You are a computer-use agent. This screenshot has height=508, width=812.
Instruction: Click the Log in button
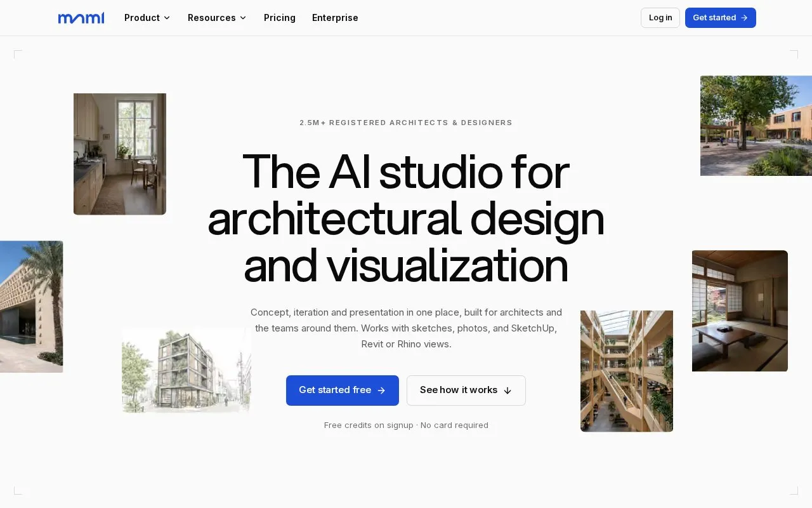pos(660,18)
